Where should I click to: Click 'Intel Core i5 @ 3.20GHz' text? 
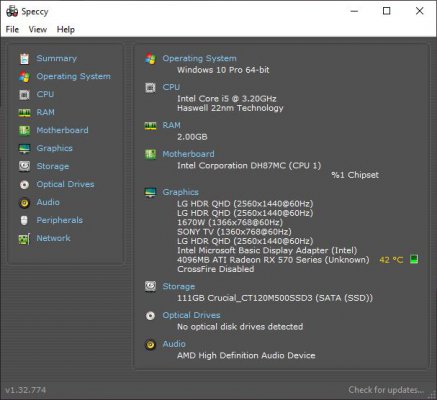click(227, 99)
